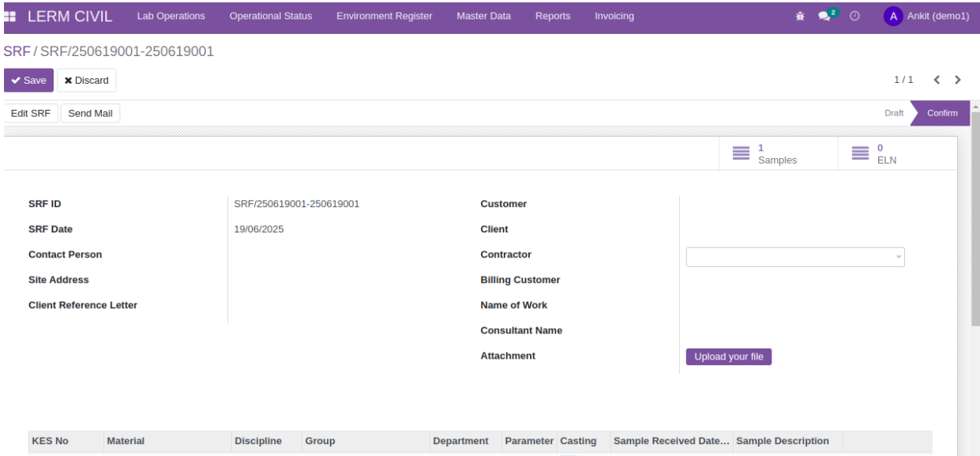Open the Ankit (demo1) user menu

point(927,17)
